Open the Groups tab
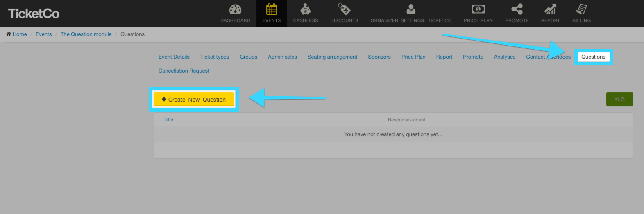 point(249,57)
